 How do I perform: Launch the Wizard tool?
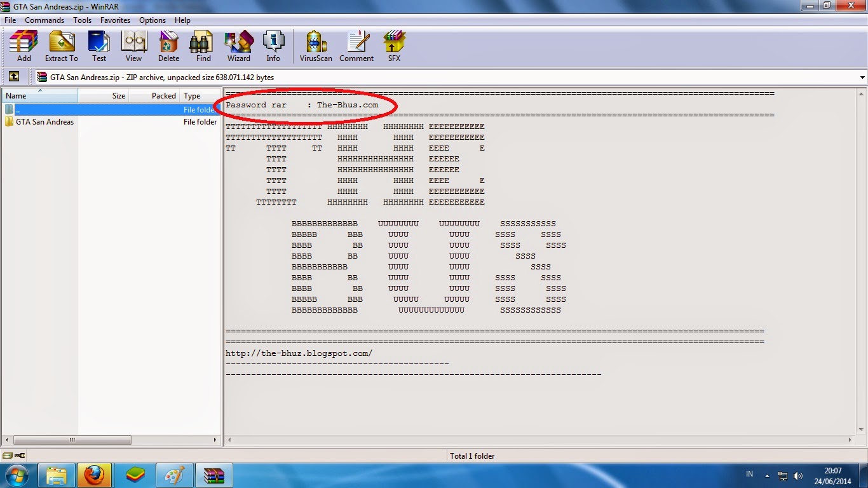pyautogui.click(x=239, y=46)
